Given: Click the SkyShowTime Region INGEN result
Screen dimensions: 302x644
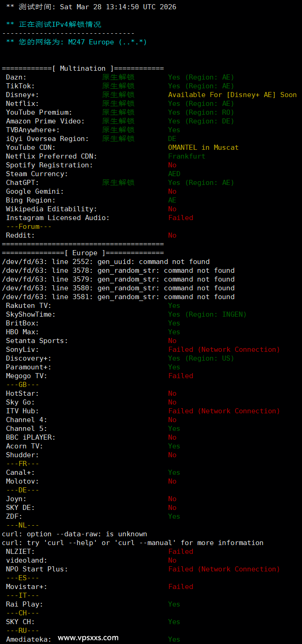Looking at the screenshot, I should 207,314.
